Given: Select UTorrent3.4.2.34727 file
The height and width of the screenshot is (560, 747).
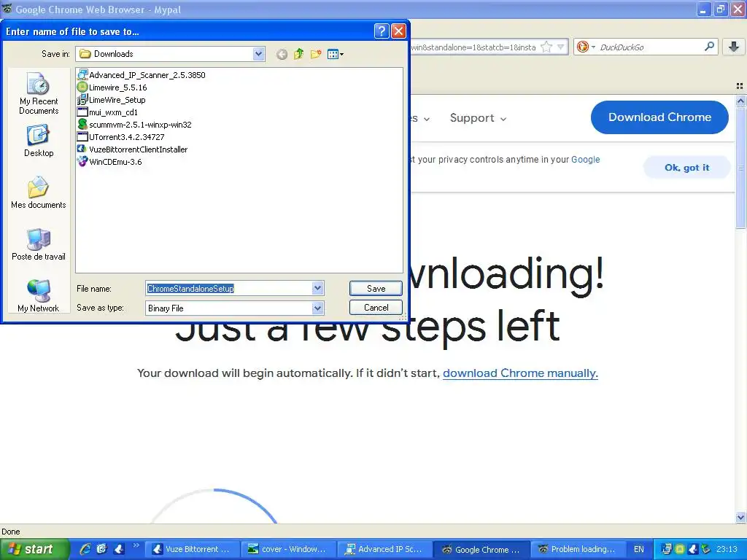Looking at the screenshot, I should (121, 136).
